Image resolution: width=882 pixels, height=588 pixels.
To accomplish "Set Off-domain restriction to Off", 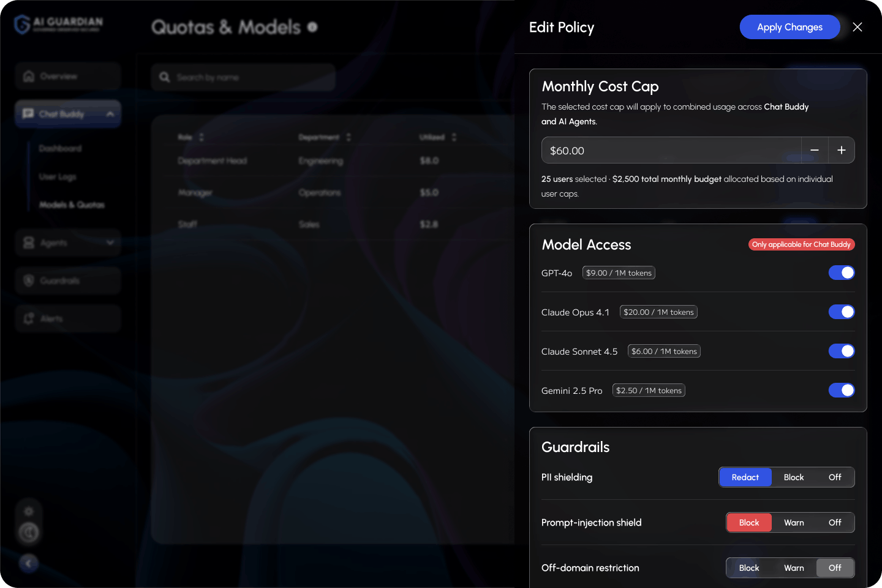I will click(835, 568).
